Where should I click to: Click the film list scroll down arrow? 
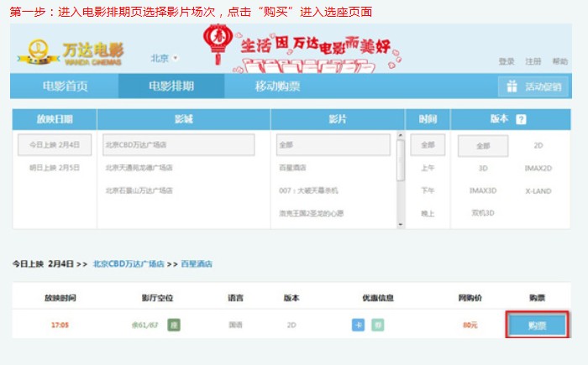(x=401, y=225)
